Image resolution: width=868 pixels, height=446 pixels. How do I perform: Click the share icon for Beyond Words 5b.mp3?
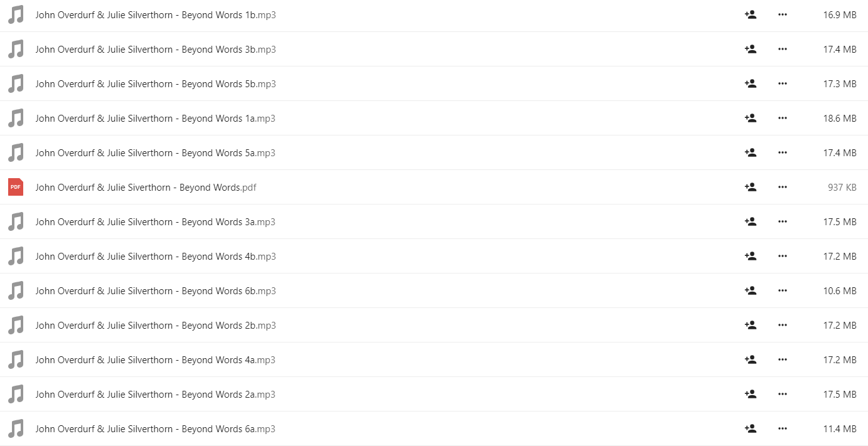pos(750,83)
